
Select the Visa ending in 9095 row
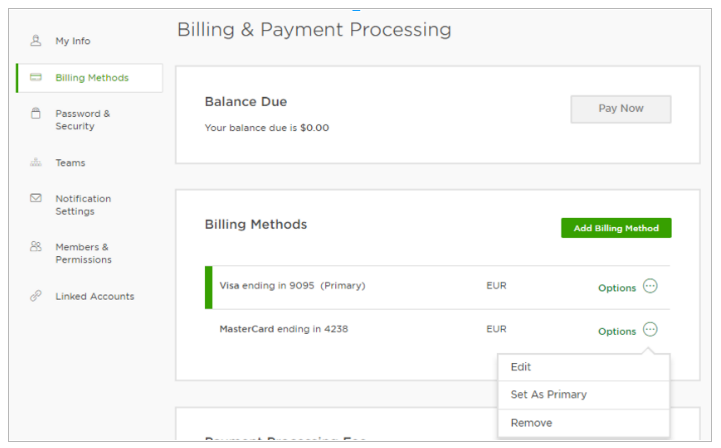292,286
